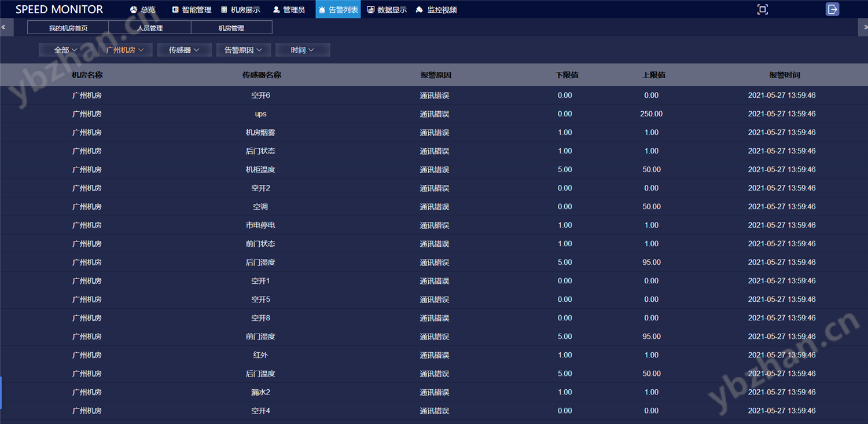Open the 全部 filter dropdown
Screen dimensions: 868x424
click(65, 50)
